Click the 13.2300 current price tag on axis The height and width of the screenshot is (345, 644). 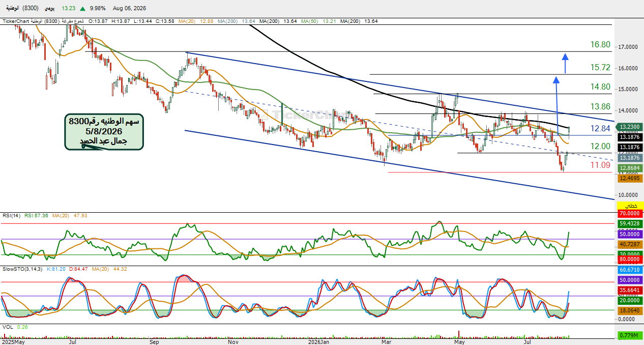coord(630,127)
